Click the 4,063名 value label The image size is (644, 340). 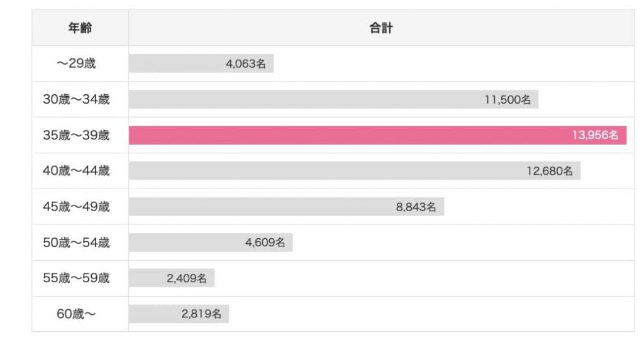(x=245, y=63)
